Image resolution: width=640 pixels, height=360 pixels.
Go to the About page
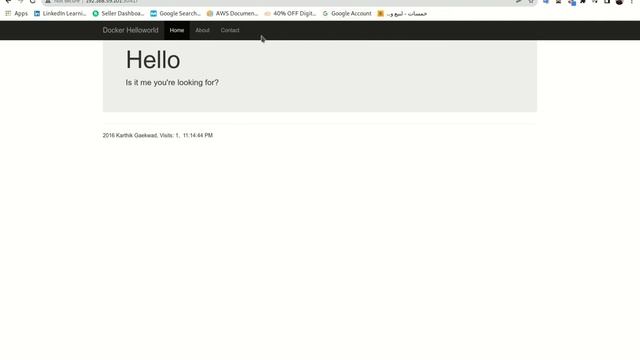point(202,30)
